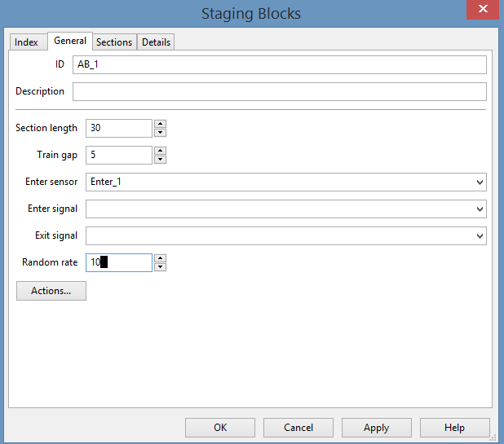
Task: Increase Random rate with up arrow
Action: coord(161,258)
